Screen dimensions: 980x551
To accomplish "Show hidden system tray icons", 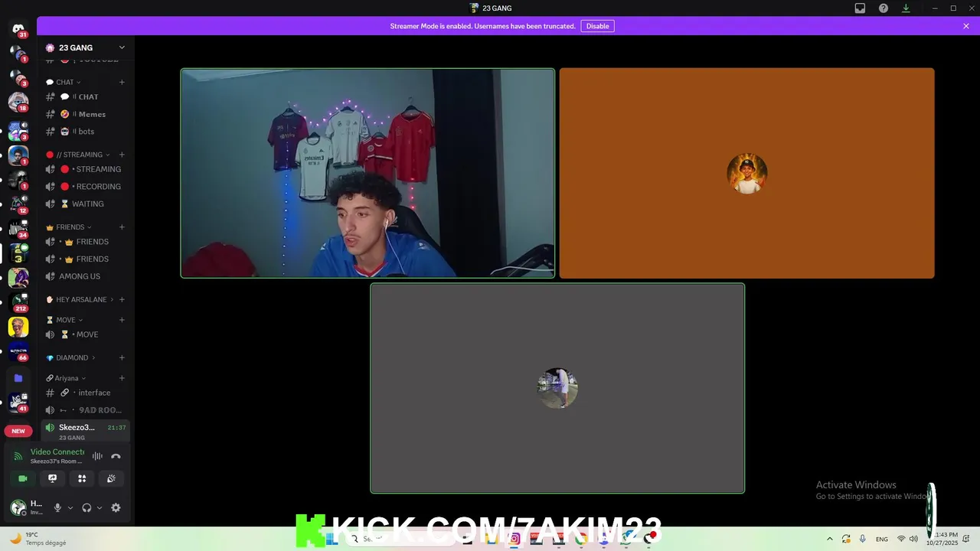I will 830,539.
